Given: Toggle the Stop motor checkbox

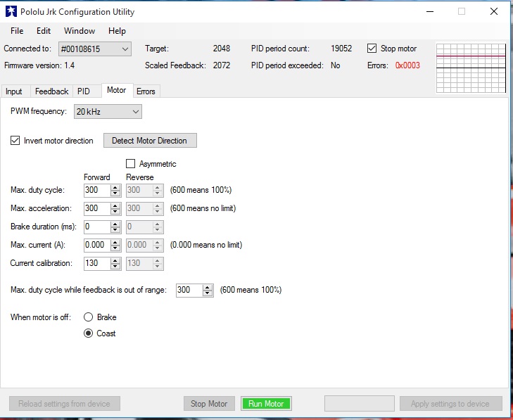Looking at the screenshot, I should coord(372,49).
